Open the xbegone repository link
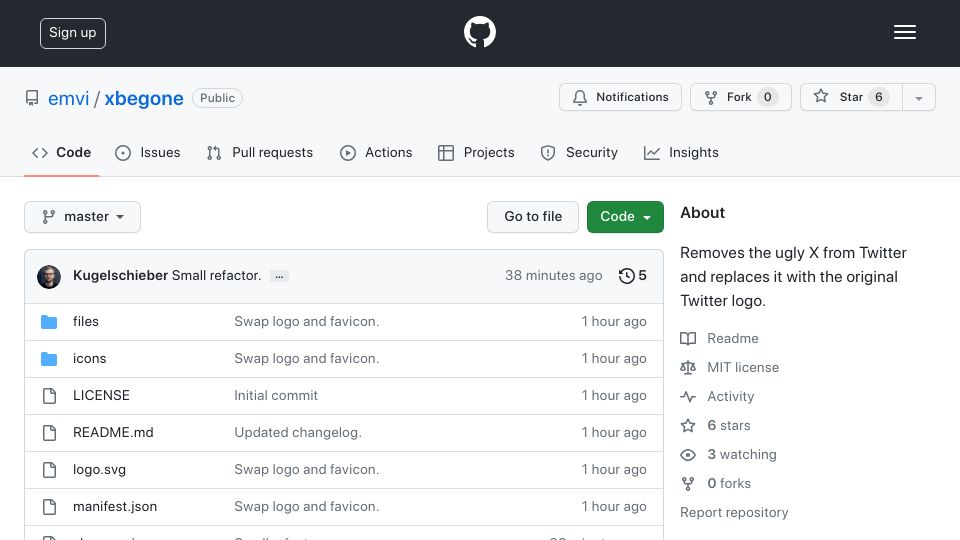The height and width of the screenshot is (540, 960). coord(144,98)
